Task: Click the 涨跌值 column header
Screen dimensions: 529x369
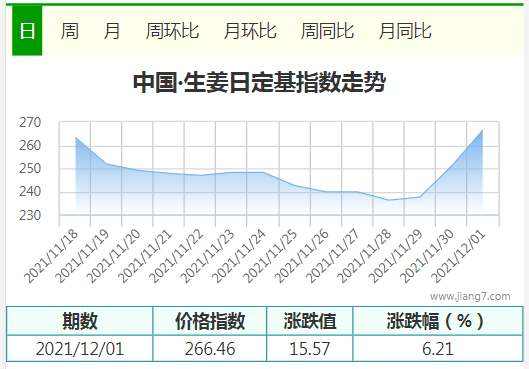Action: tap(310, 321)
